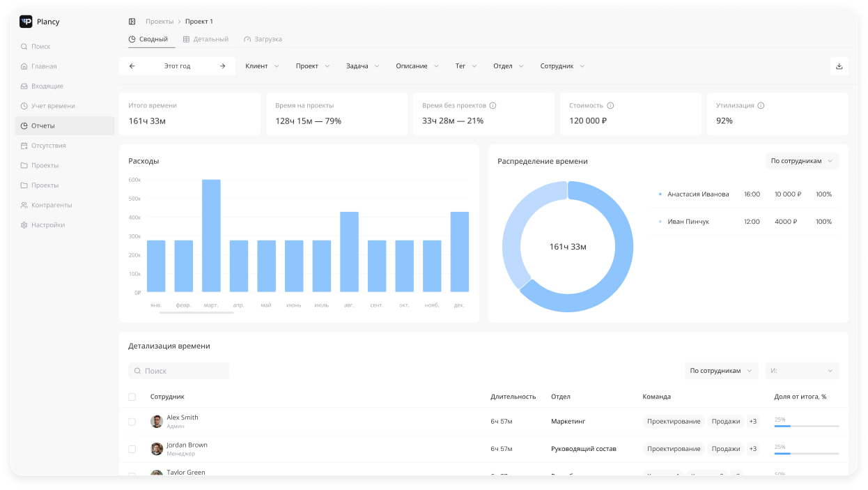The height and width of the screenshot is (490, 868).
Task: Click info icon beside Стоимость
Action: (610, 106)
